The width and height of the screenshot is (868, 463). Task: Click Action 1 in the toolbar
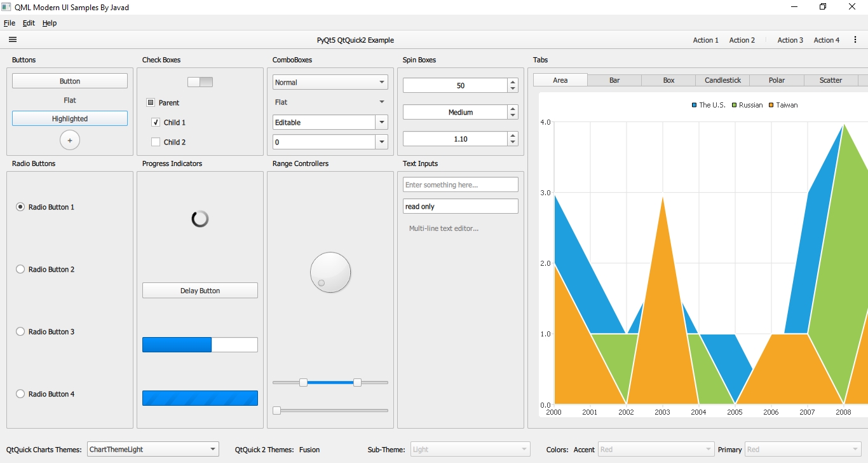pyautogui.click(x=705, y=40)
